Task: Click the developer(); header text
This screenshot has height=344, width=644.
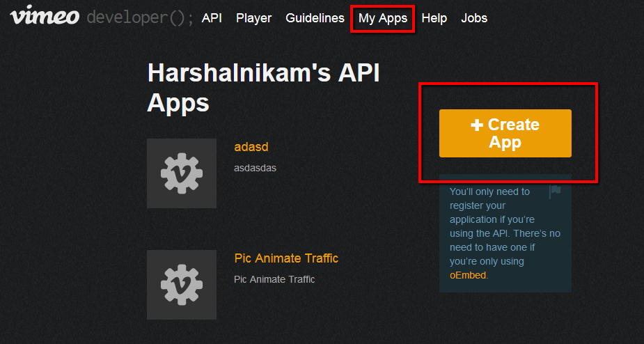Action: pos(140,18)
